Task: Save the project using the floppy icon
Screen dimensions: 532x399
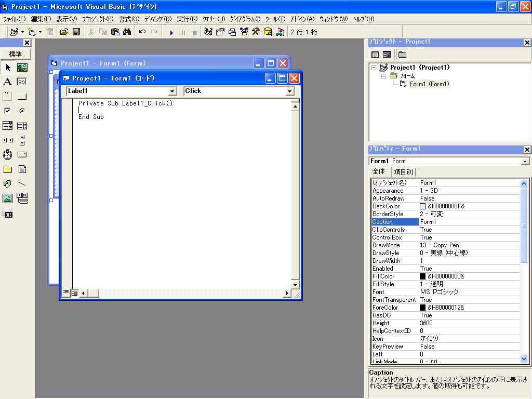Action: coord(76,32)
